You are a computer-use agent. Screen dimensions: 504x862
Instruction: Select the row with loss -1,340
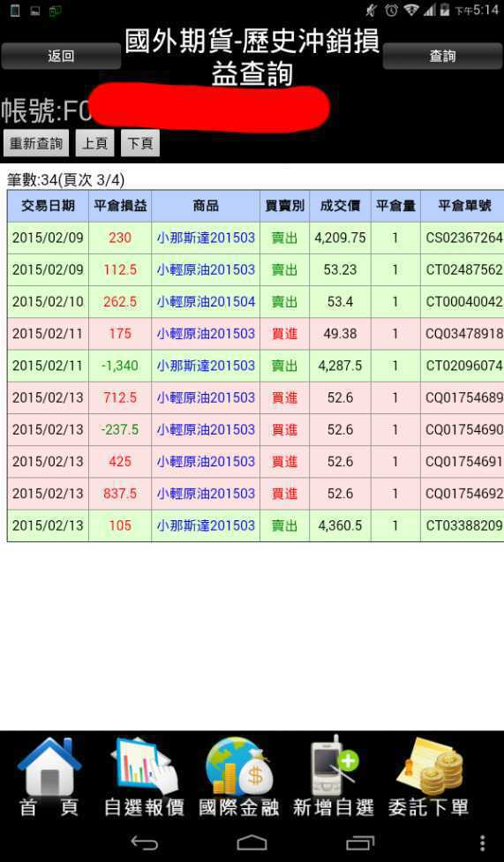tap(256, 366)
